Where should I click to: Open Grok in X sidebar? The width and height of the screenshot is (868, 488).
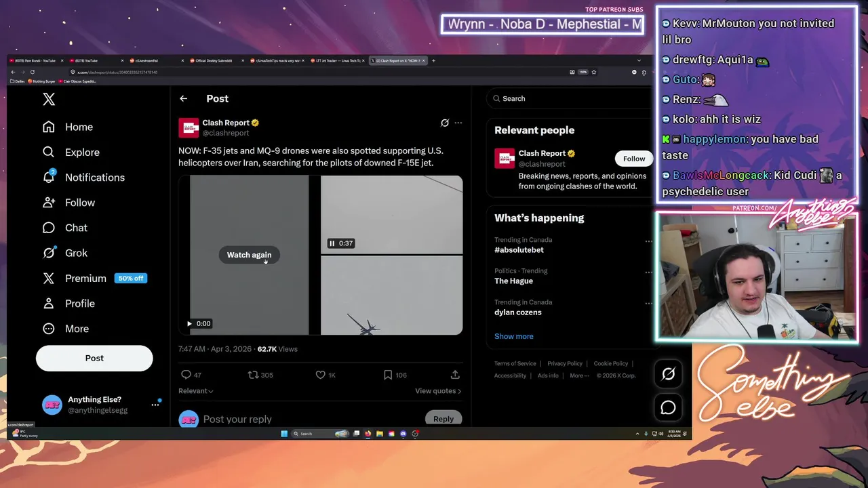(65, 253)
